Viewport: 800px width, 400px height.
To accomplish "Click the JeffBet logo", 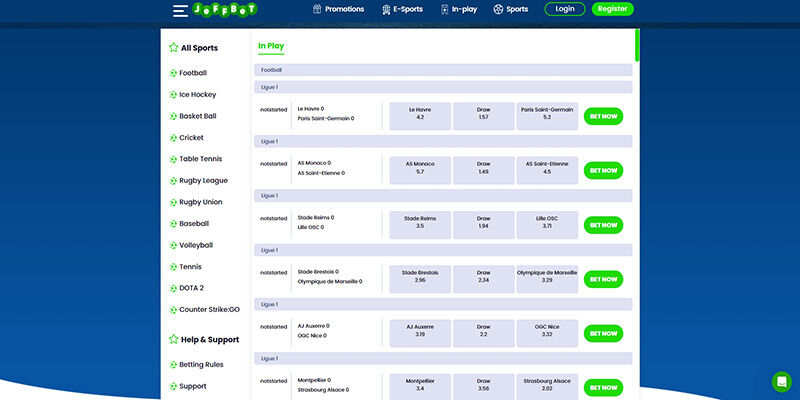I will [224, 9].
